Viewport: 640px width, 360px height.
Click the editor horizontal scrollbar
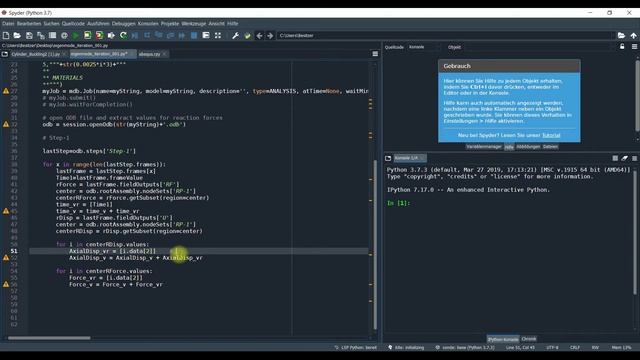49,338
